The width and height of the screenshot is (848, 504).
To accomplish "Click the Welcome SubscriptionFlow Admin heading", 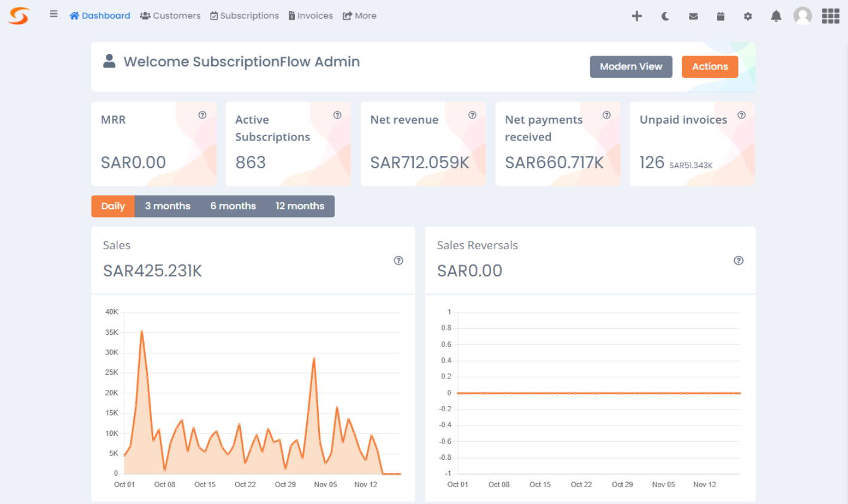I will pos(242,62).
